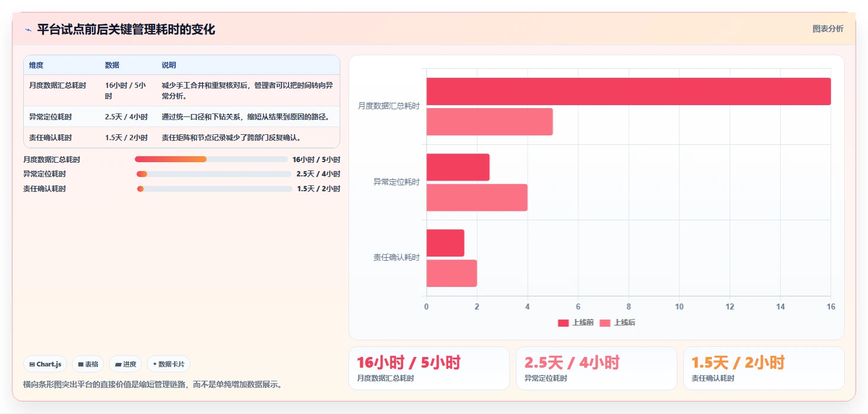The image size is (868, 414).
Task: Click the lightning icon beside the title
Action: [x=28, y=30]
